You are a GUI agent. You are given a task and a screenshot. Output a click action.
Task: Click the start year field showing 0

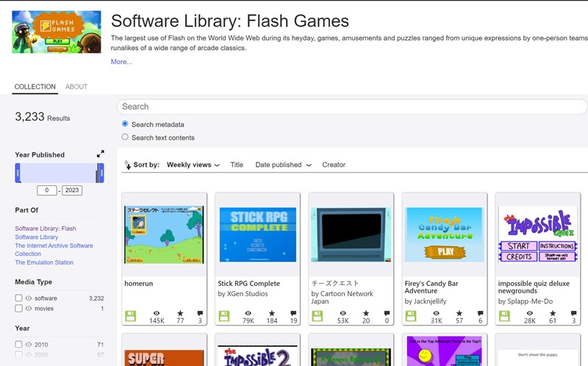(x=47, y=190)
